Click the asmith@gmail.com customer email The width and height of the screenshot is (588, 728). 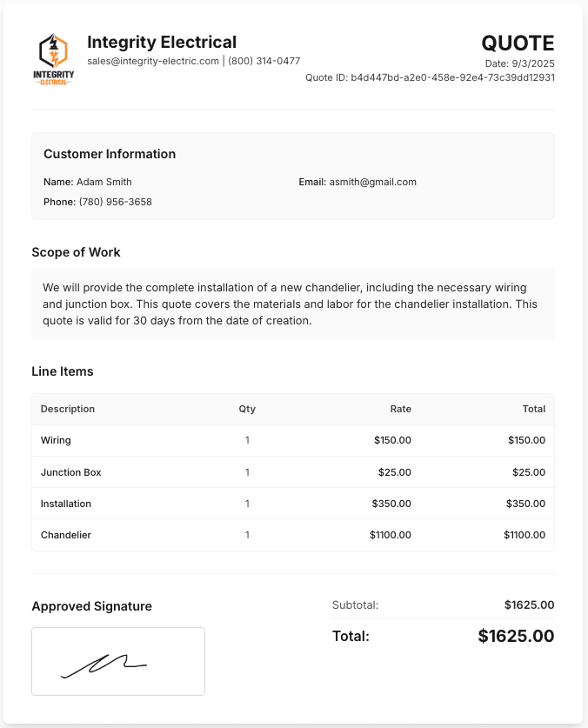coord(372,182)
